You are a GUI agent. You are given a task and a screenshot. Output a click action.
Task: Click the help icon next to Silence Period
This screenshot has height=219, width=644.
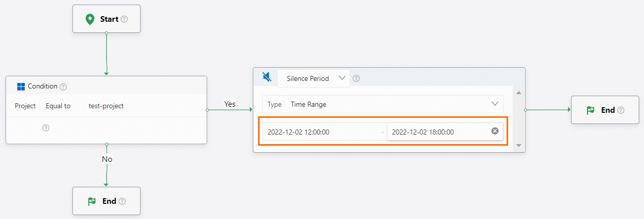[356, 78]
